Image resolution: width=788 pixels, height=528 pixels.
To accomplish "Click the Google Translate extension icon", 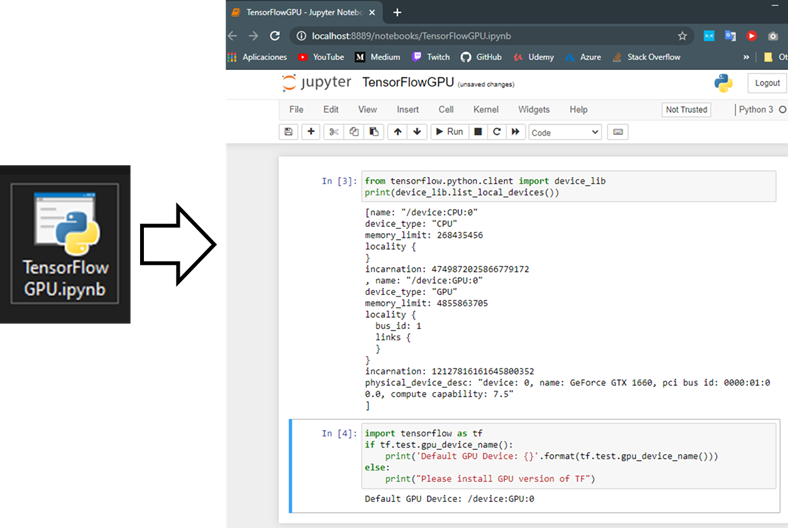I will 730,36.
